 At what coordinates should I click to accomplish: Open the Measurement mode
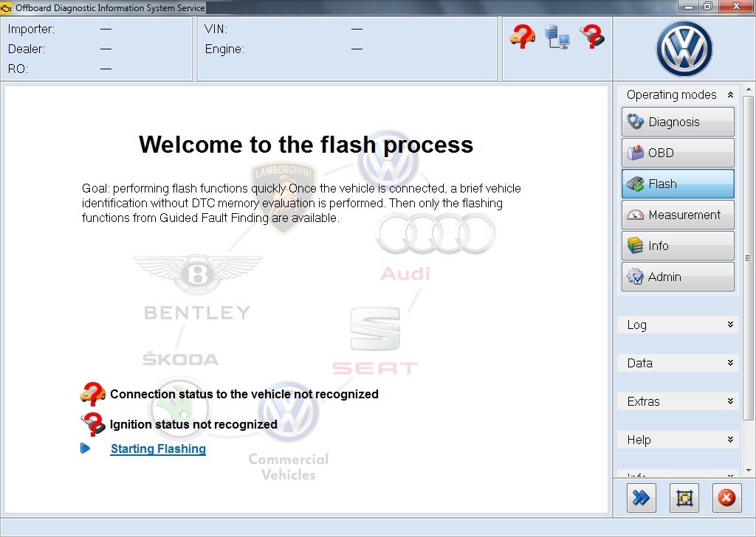[x=678, y=215]
